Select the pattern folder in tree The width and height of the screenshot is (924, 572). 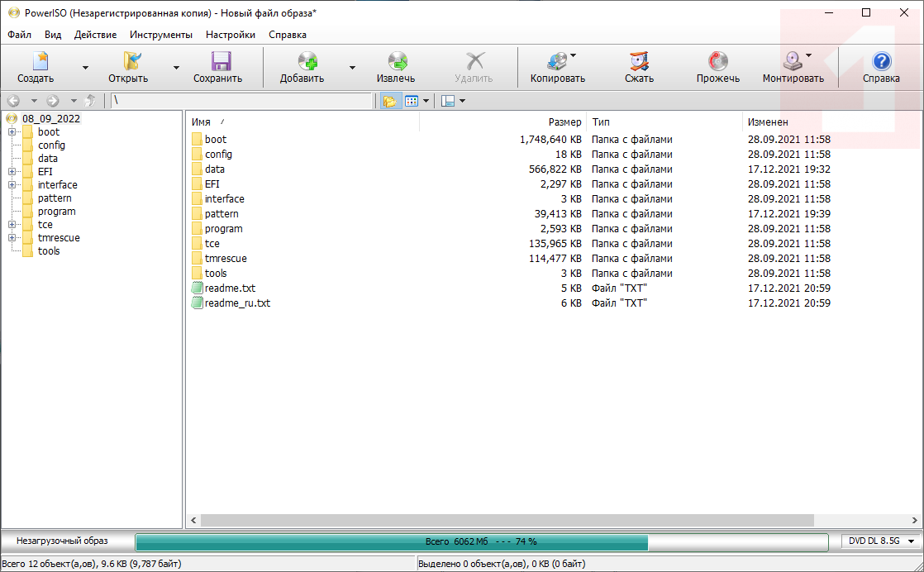55,198
